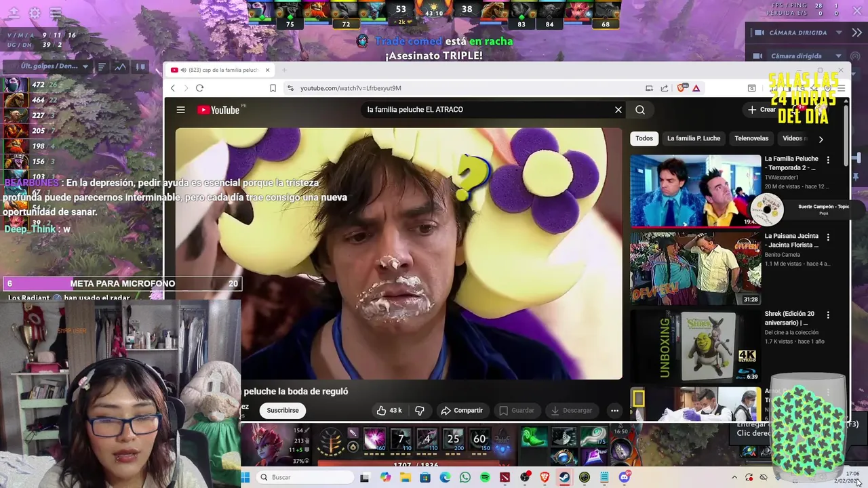Share this page from the address bar
The width and height of the screenshot is (868, 488).
pos(665,88)
